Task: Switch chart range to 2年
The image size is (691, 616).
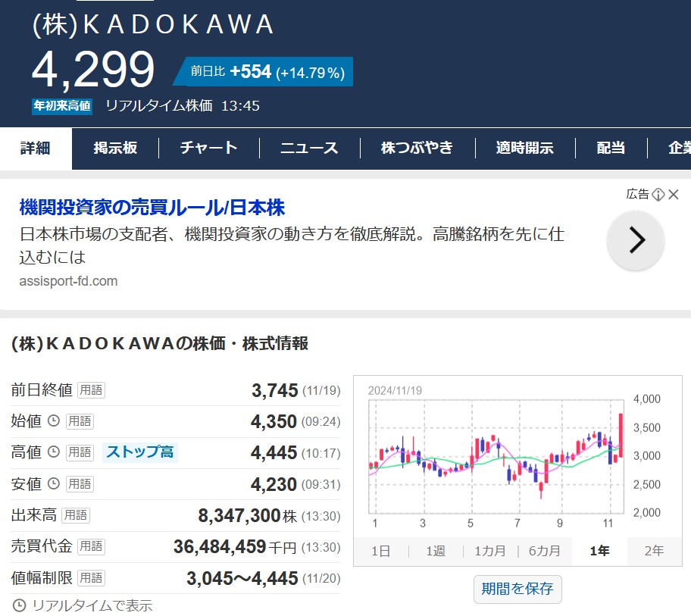Action: pos(654,551)
